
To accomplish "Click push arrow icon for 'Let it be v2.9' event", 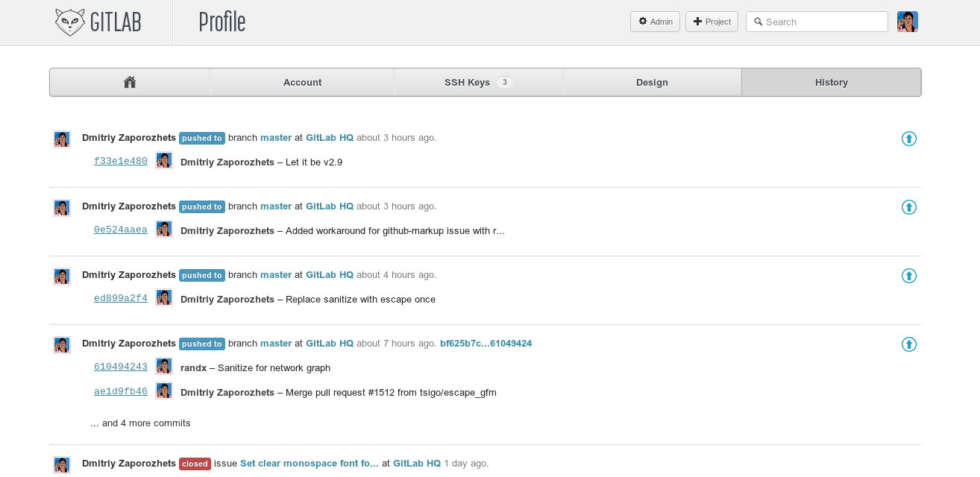I will (x=908, y=139).
